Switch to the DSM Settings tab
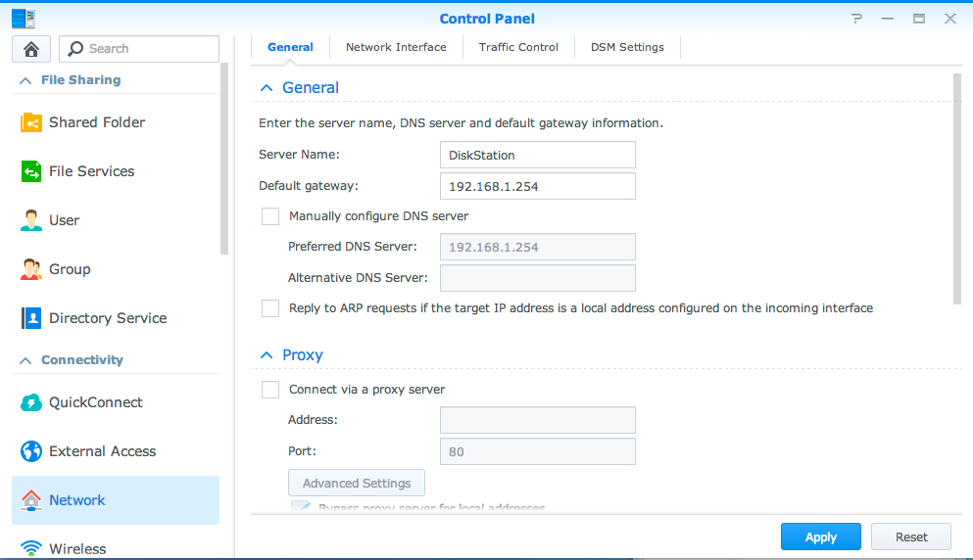The width and height of the screenshot is (973, 560). (627, 47)
